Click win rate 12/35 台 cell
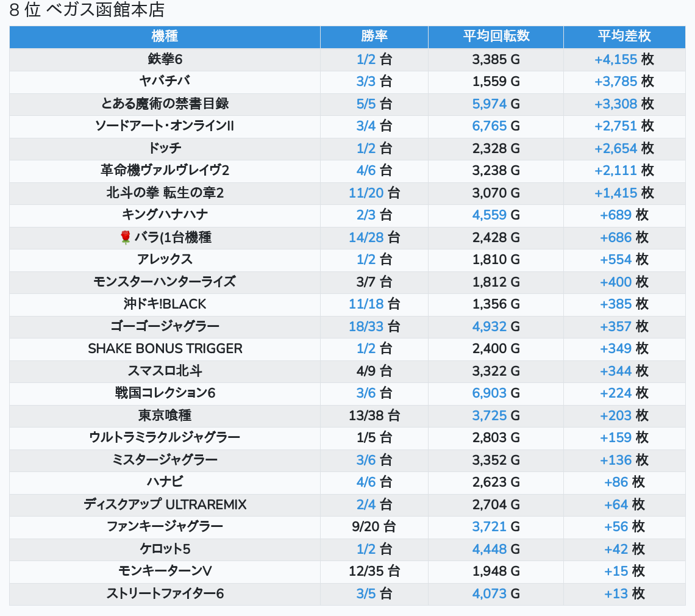 pos(374,571)
